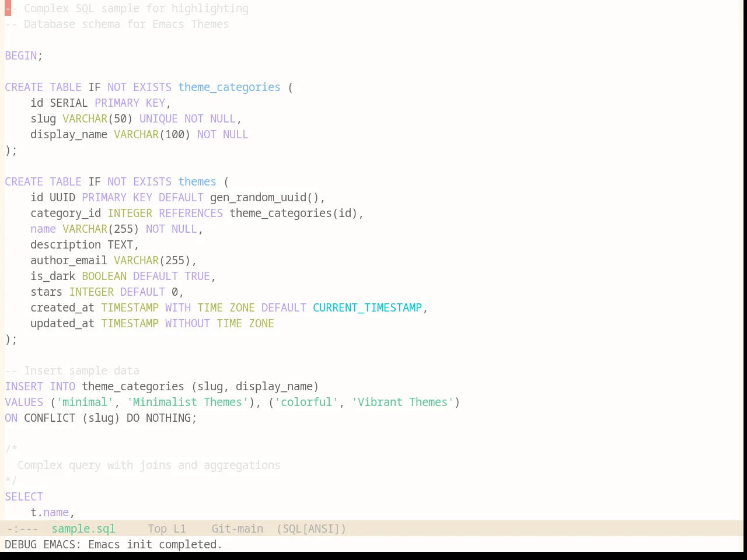Click the 'Minimalist Themes' string

tap(187, 402)
